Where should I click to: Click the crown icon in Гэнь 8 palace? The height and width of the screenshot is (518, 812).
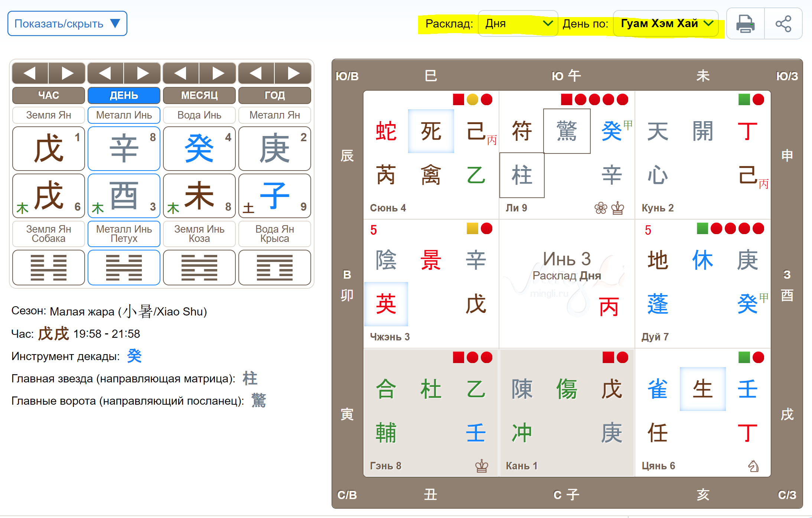tap(482, 466)
